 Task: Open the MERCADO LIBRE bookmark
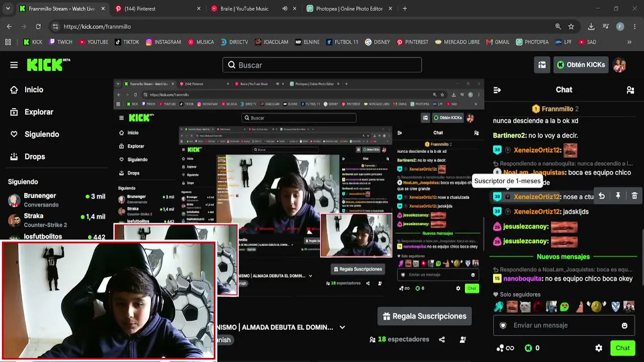(x=457, y=42)
